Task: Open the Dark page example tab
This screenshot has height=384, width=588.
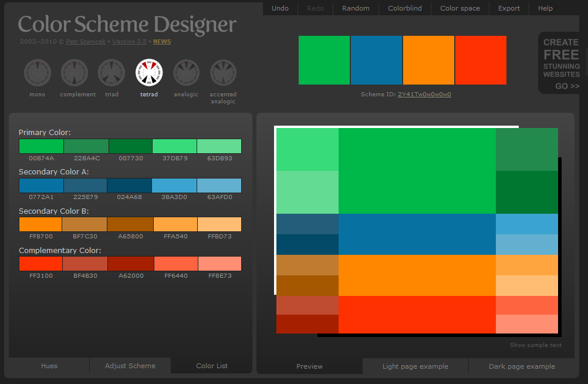Action: click(522, 366)
